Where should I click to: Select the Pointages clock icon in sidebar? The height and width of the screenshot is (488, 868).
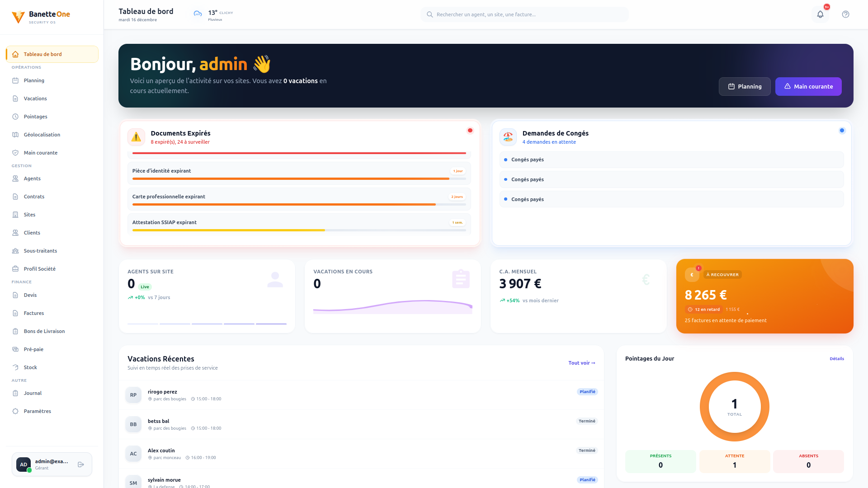tap(15, 117)
